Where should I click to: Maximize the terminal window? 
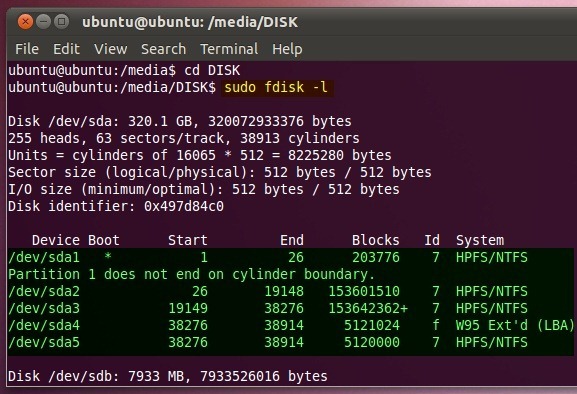(x=62, y=22)
